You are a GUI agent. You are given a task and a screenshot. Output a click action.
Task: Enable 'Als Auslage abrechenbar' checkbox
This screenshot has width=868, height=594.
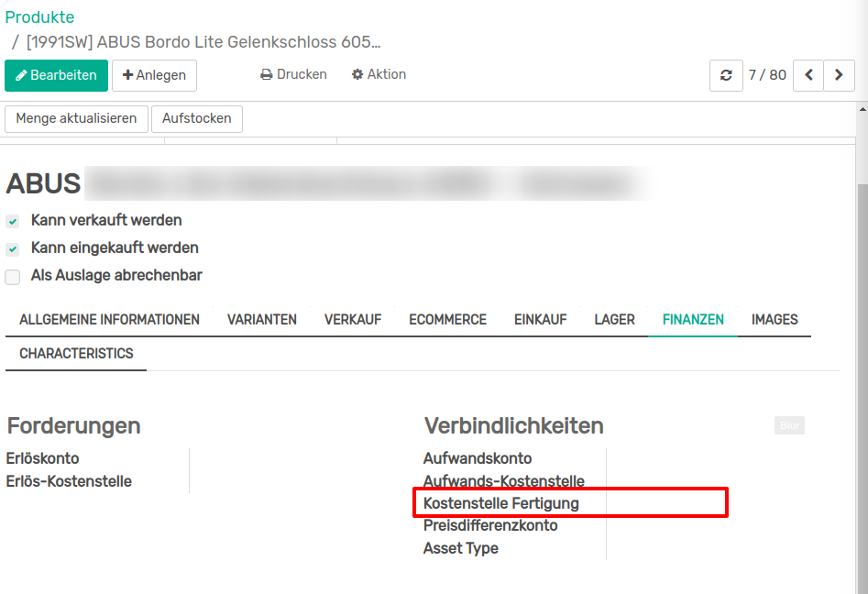13,276
